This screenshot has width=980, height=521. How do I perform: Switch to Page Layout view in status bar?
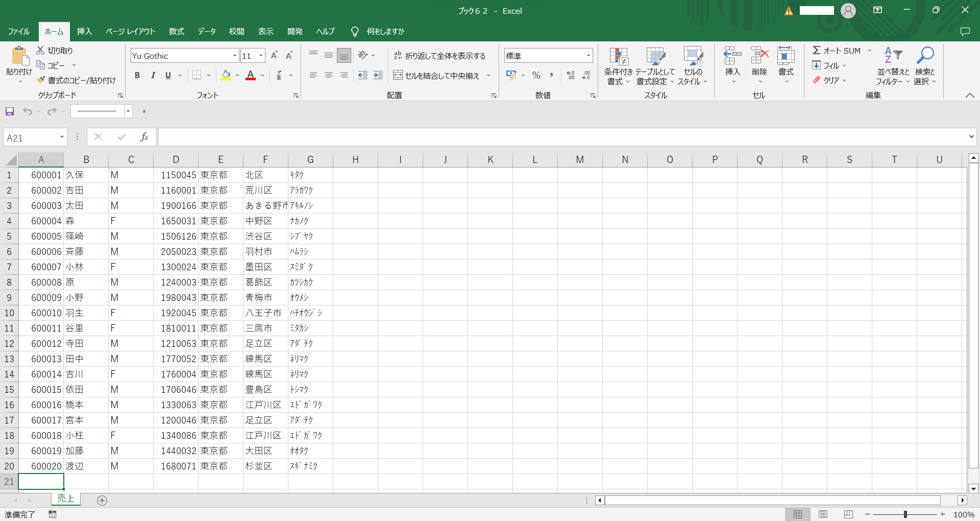point(823,514)
